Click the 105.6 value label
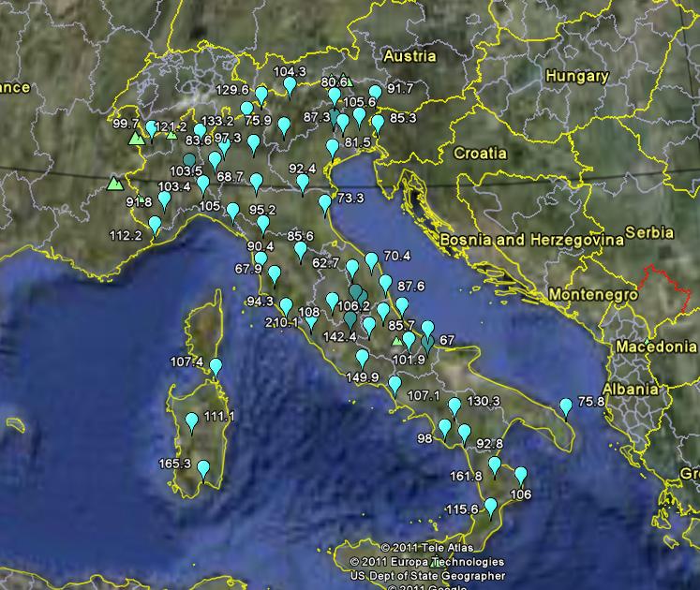700x590 pixels. (x=360, y=102)
